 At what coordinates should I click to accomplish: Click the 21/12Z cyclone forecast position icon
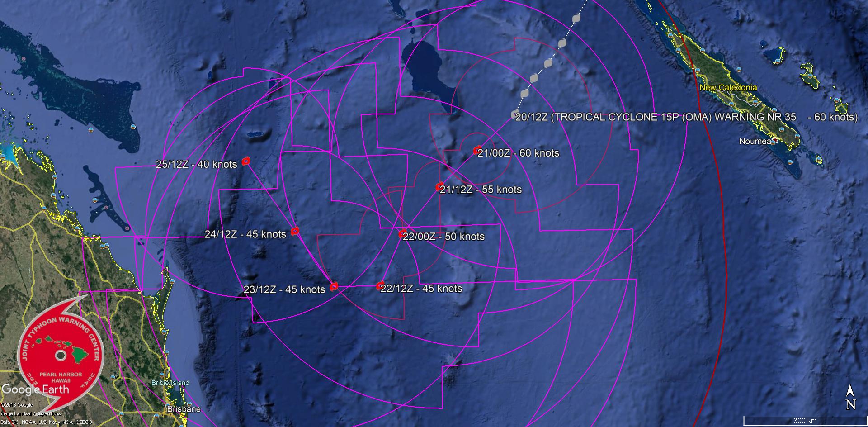coord(439,186)
